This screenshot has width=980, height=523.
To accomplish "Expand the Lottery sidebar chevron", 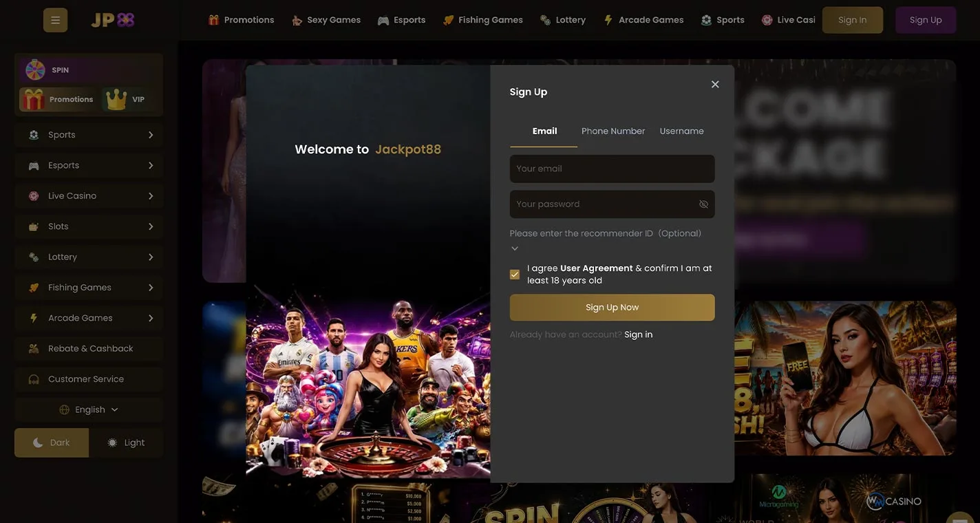I will [x=151, y=257].
